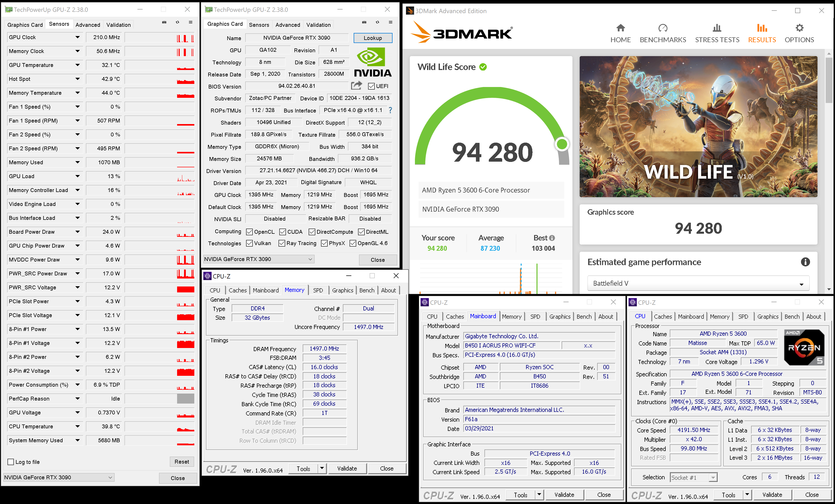Image resolution: width=835 pixels, height=504 pixels.
Task: Open GPU Temperature sensor dropdown arrow
Action: (x=77, y=65)
